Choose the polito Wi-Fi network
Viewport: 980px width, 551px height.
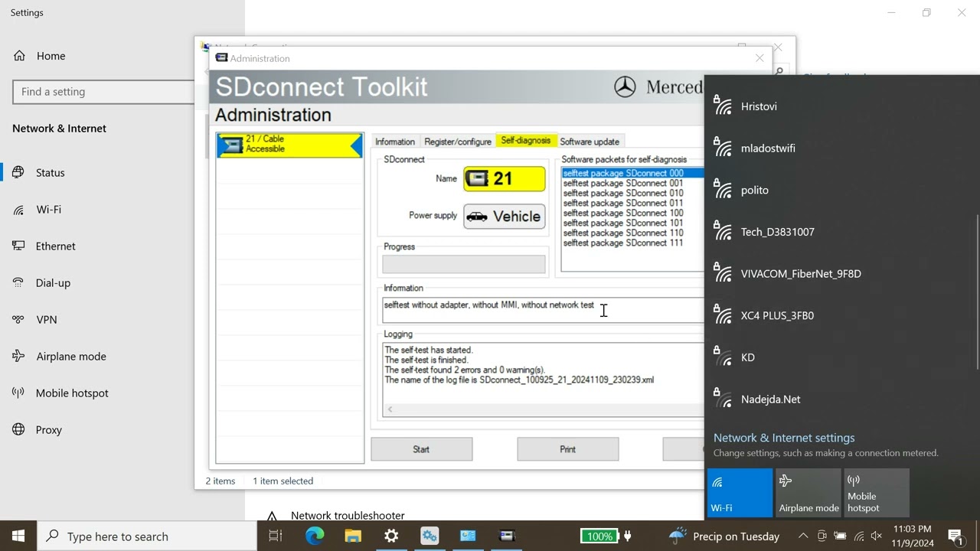coord(840,190)
